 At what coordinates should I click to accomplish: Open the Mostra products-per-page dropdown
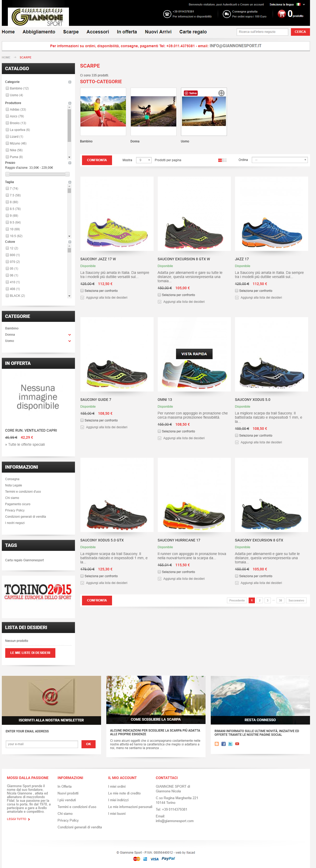click(144, 160)
